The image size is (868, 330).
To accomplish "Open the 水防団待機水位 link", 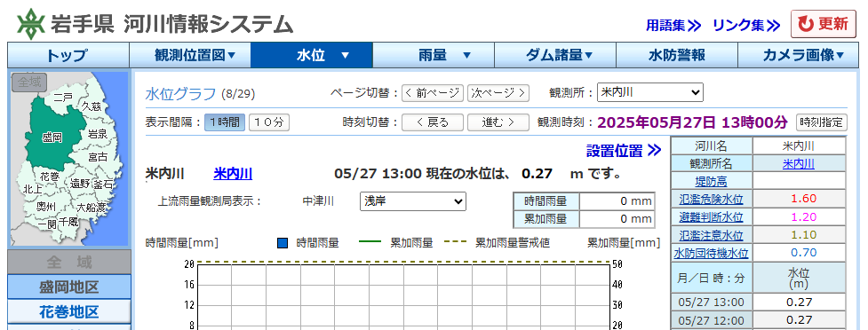I will click(x=712, y=253).
